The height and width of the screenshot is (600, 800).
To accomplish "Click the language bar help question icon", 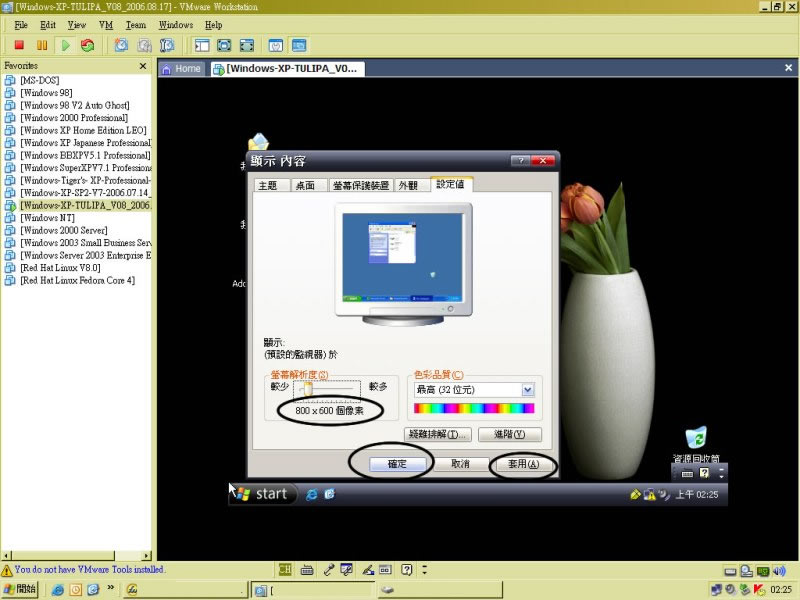I will coord(406,569).
